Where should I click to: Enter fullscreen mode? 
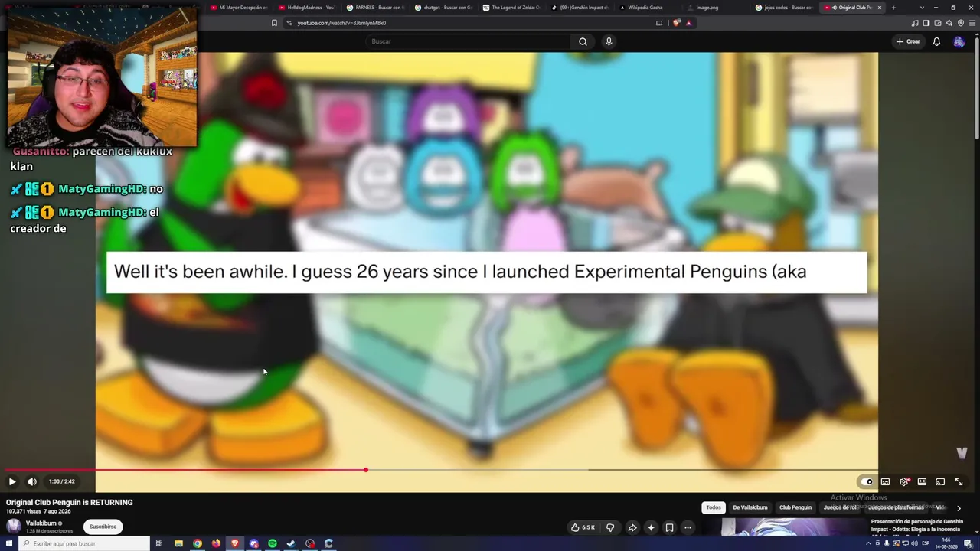coord(959,481)
